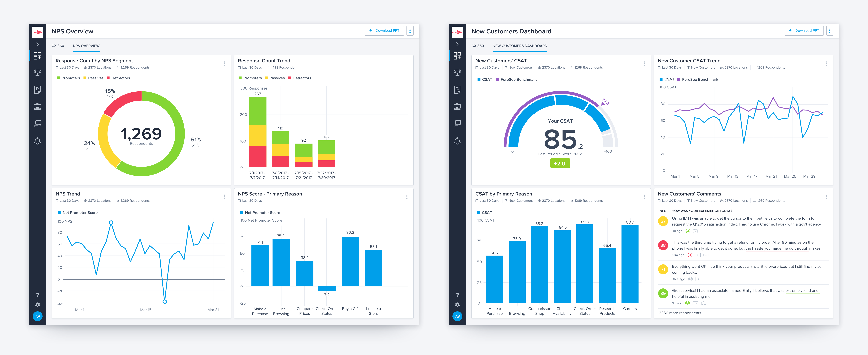
Task: Open options menu of New Customers' Comments card
Action: pyautogui.click(x=827, y=197)
